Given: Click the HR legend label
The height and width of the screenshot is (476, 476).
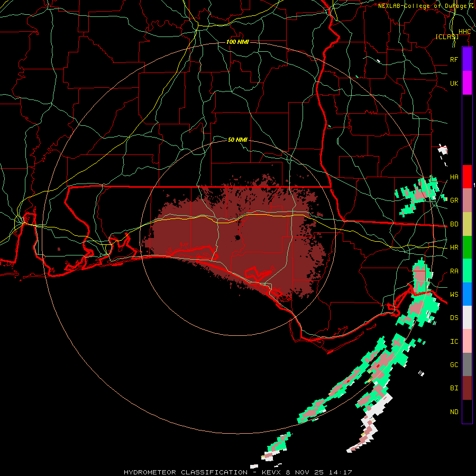Looking at the screenshot, I should (x=454, y=248).
